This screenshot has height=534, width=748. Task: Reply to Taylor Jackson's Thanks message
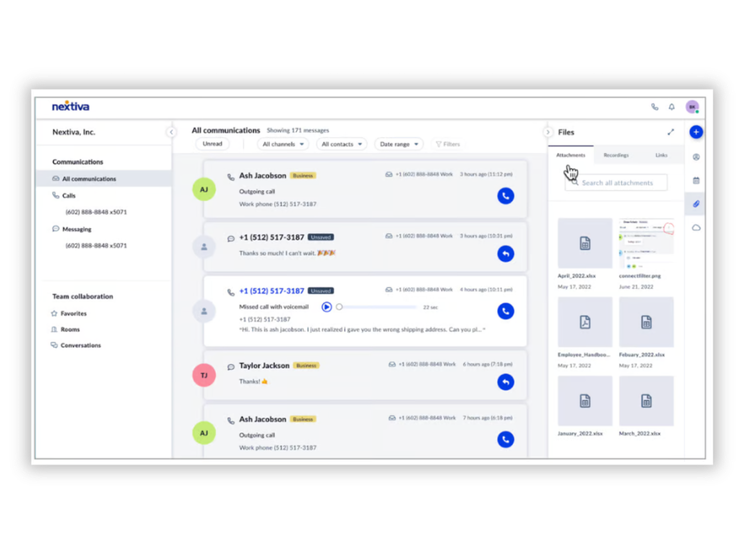pos(506,382)
